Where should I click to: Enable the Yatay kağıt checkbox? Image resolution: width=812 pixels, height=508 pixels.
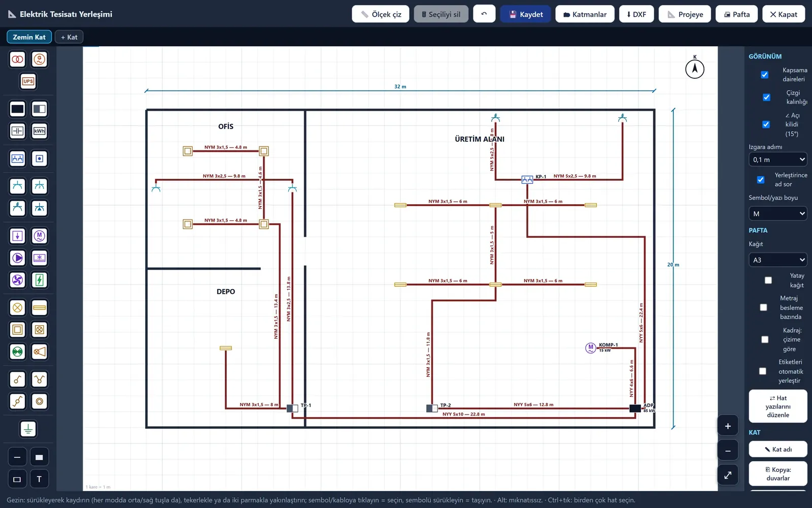point(768,280)
